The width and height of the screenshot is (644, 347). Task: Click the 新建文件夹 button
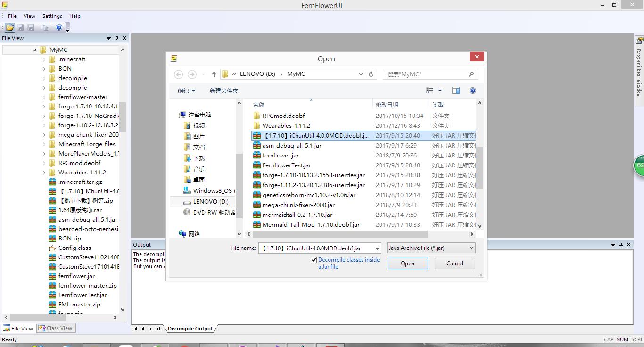pos(223,91)
